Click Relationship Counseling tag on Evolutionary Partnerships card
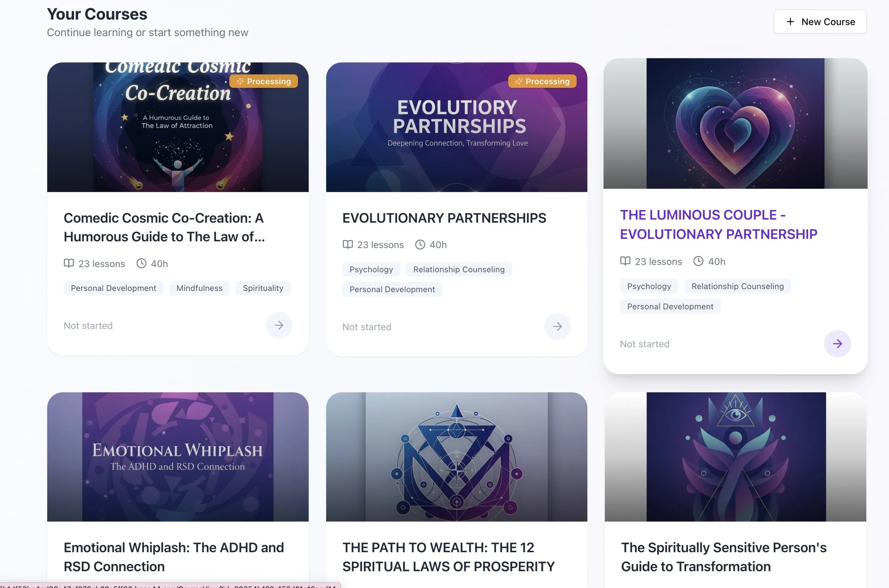Viewport: 889px width, 588px height. pos(459,269)
